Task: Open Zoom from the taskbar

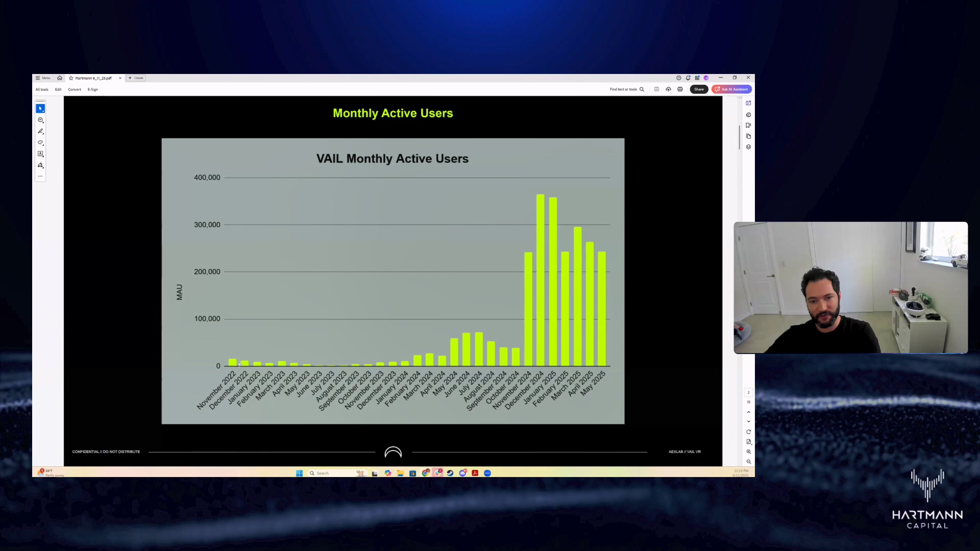Action: (x=487, y=473)
